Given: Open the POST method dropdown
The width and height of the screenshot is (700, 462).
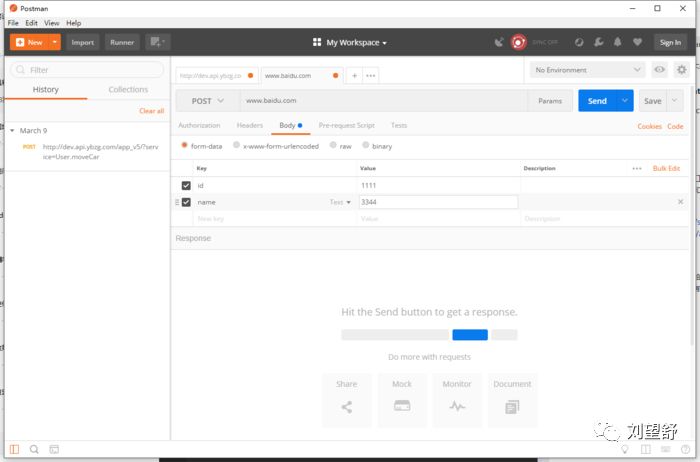Looking at the screenshot, I should [x=208, y=101].
